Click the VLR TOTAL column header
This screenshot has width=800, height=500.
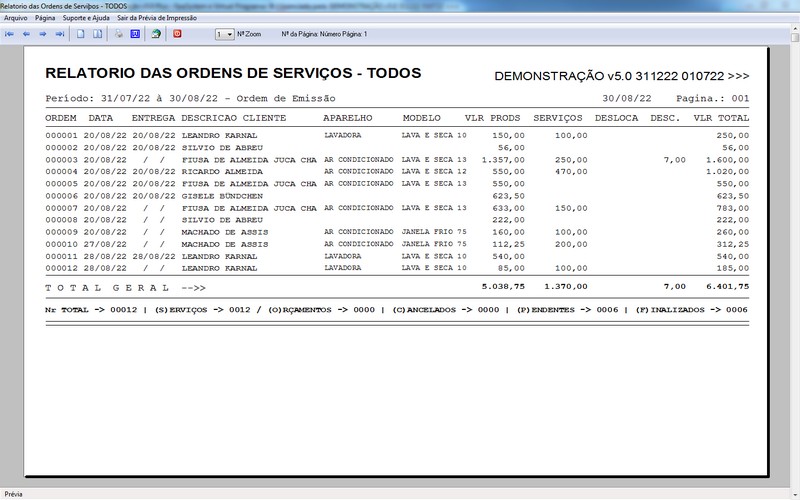(721, 118)
